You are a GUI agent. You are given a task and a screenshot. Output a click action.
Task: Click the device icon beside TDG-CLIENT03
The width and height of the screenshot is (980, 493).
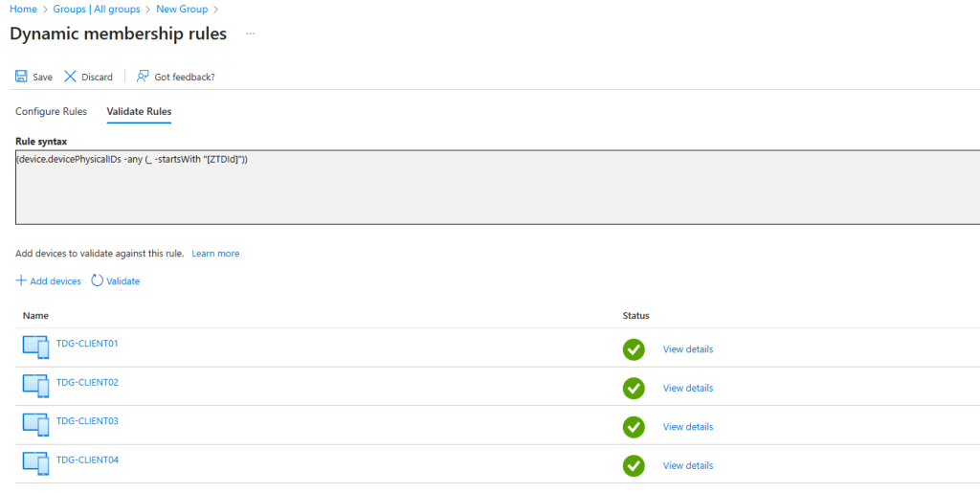pyautogui.click(x=35, y=425)
